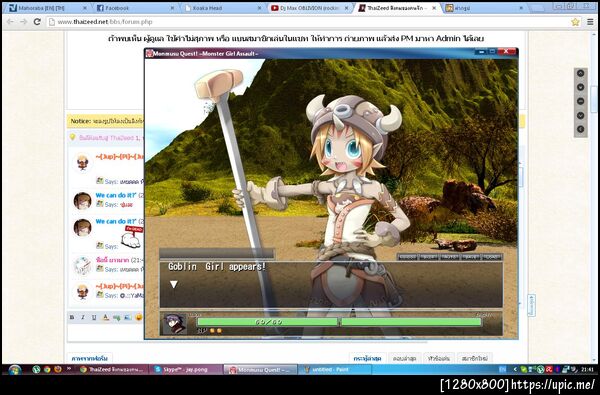The height and width of the screenshot is (395, 600).
Task: Click the vertical tab at the right page edge
Action: [532, 305]
